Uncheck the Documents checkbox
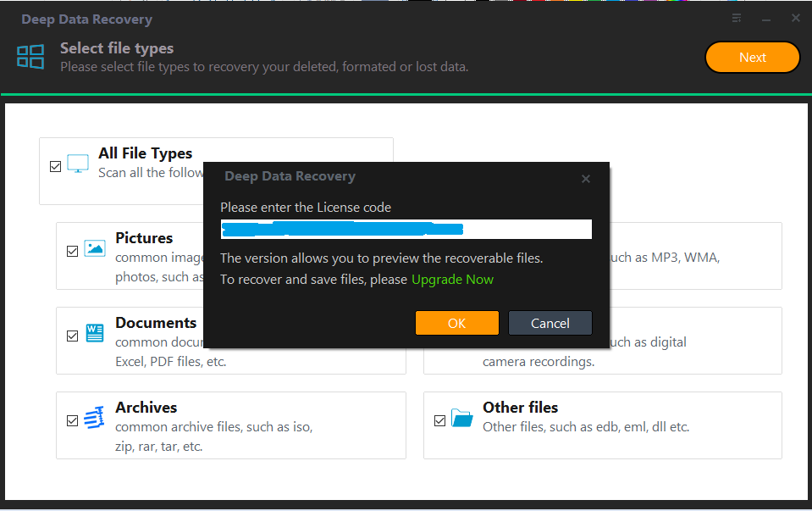 73,336
